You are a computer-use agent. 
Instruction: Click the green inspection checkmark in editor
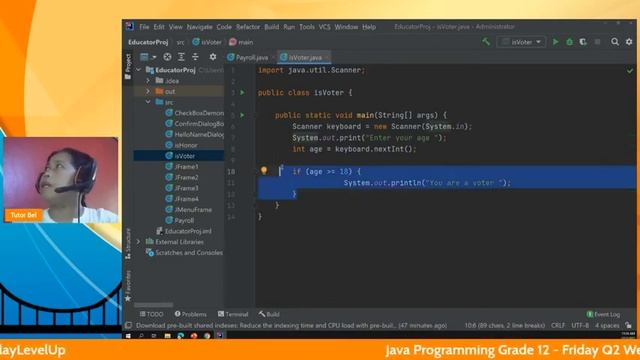click(x=630, y=71)
